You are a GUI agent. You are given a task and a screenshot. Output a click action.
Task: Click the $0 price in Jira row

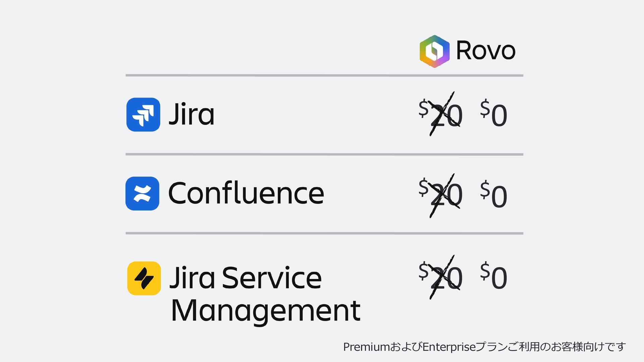[x=494, y=113]
